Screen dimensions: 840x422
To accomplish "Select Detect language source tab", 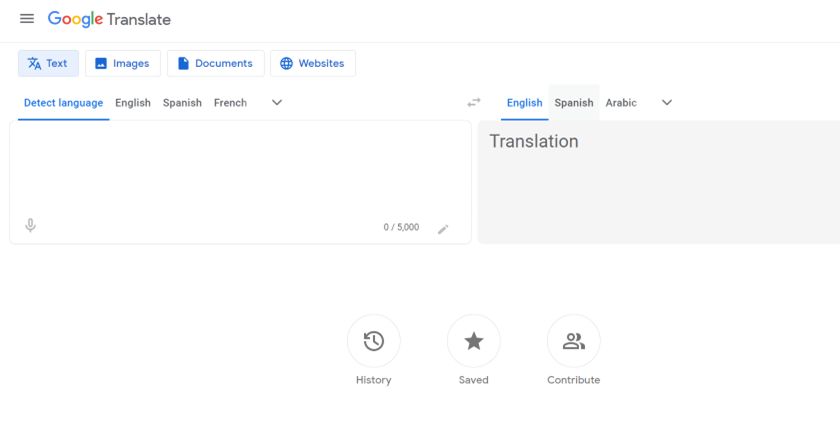I will [x=63, y=103].
